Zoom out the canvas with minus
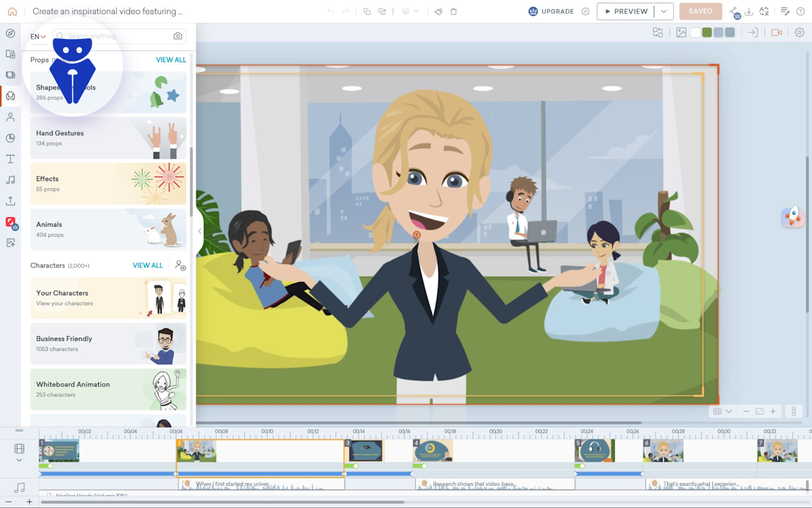Image resolution: width=812 pixels, height=508 pixels. point(746,411)
